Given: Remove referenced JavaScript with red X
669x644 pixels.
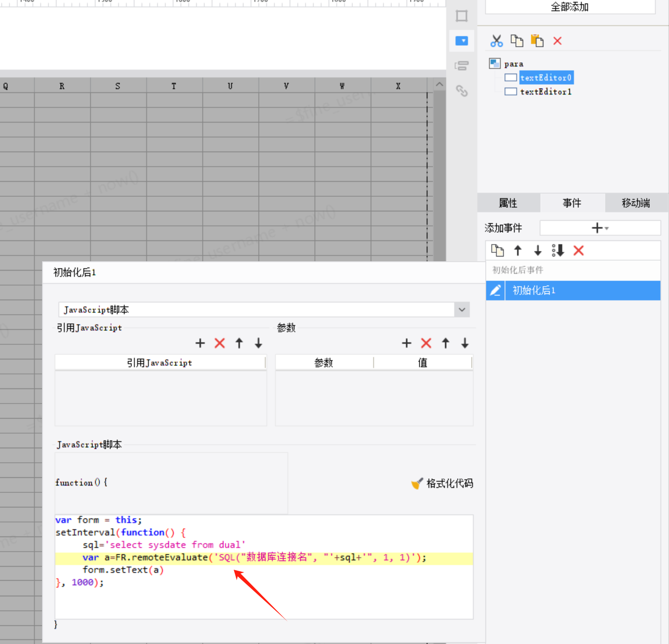Looking at the screenshot, I should click(x=220, y=343).
